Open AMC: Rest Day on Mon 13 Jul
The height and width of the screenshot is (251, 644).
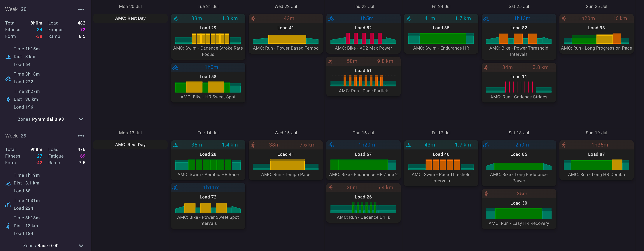click(130, 145)
